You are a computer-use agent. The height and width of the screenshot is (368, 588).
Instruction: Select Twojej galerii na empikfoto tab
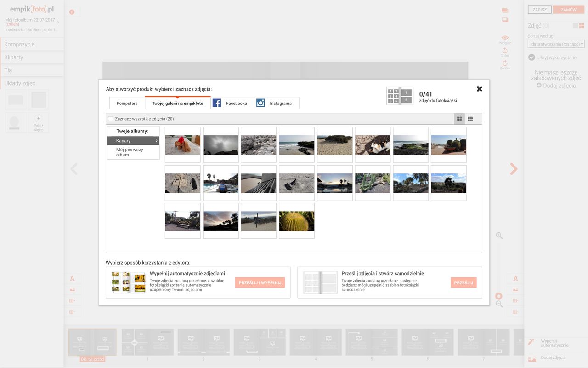pos(178,103)
